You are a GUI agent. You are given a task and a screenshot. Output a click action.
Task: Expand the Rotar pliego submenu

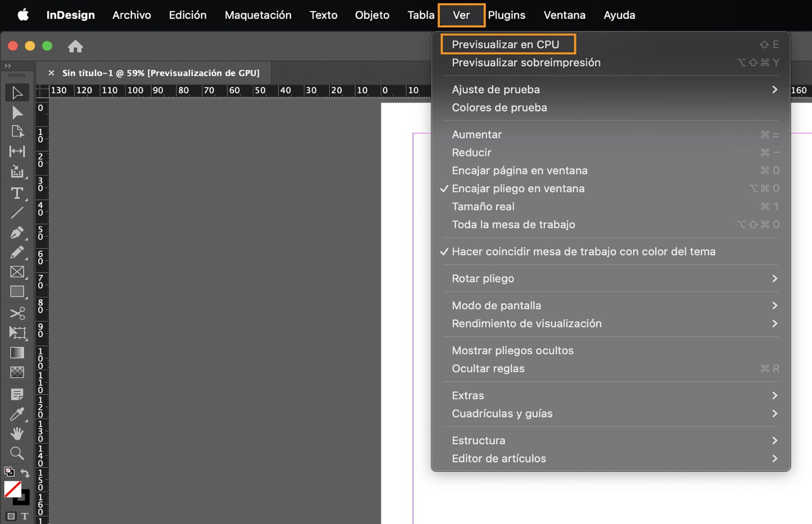483,278
